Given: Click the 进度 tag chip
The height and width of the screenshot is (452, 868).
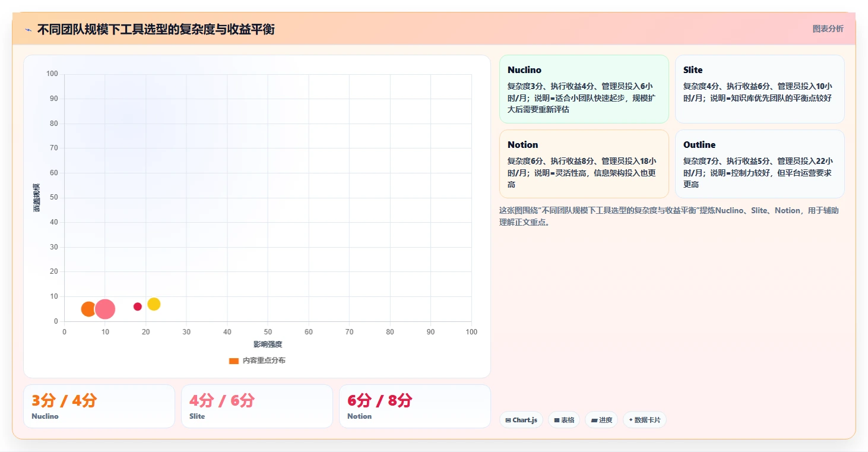Looking at the screenshot, I should coord(601,420).
